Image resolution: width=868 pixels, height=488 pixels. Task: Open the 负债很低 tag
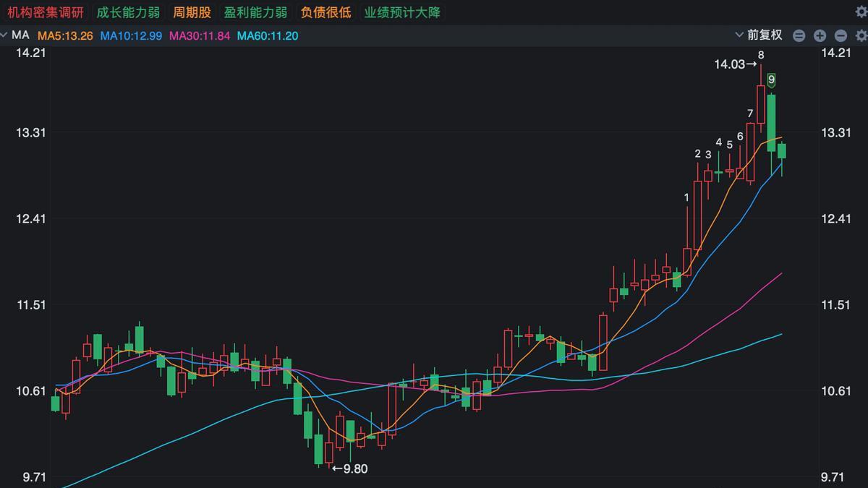click(x=325, y=12)
